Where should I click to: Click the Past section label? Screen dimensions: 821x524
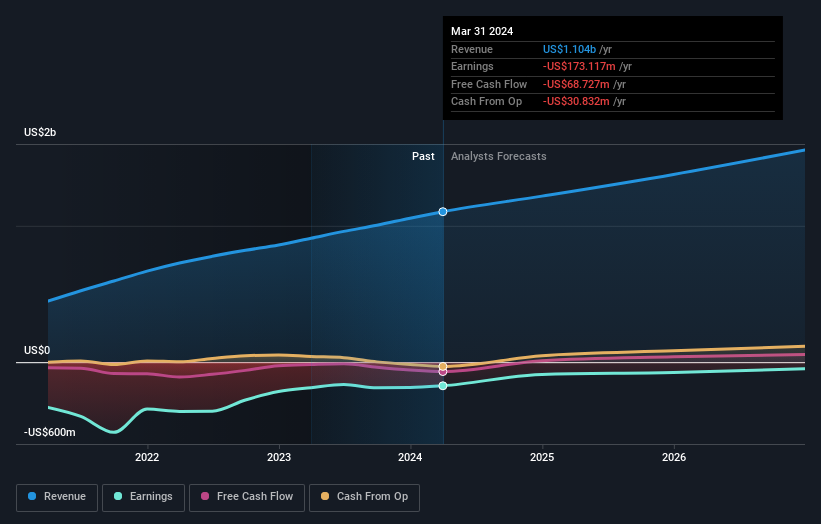point(423,156)
